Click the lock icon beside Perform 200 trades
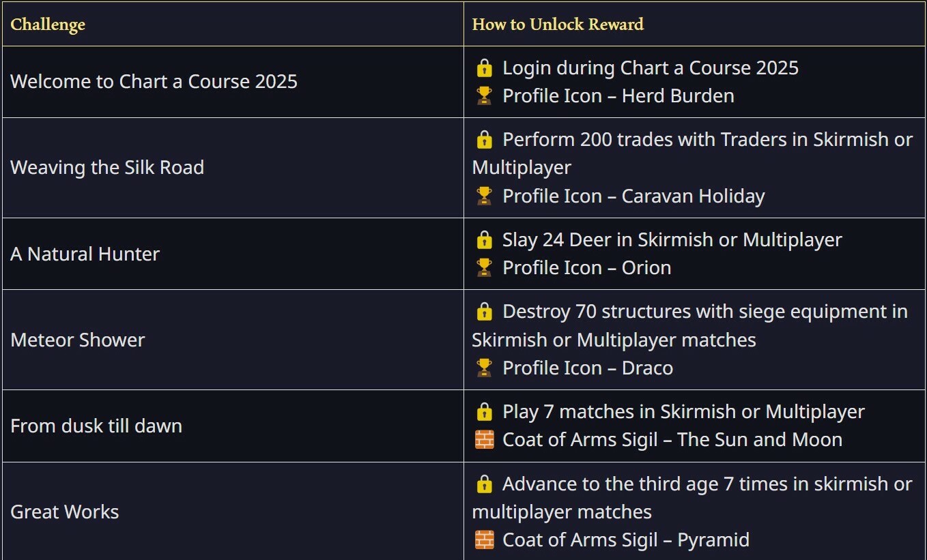 [484, 140]
